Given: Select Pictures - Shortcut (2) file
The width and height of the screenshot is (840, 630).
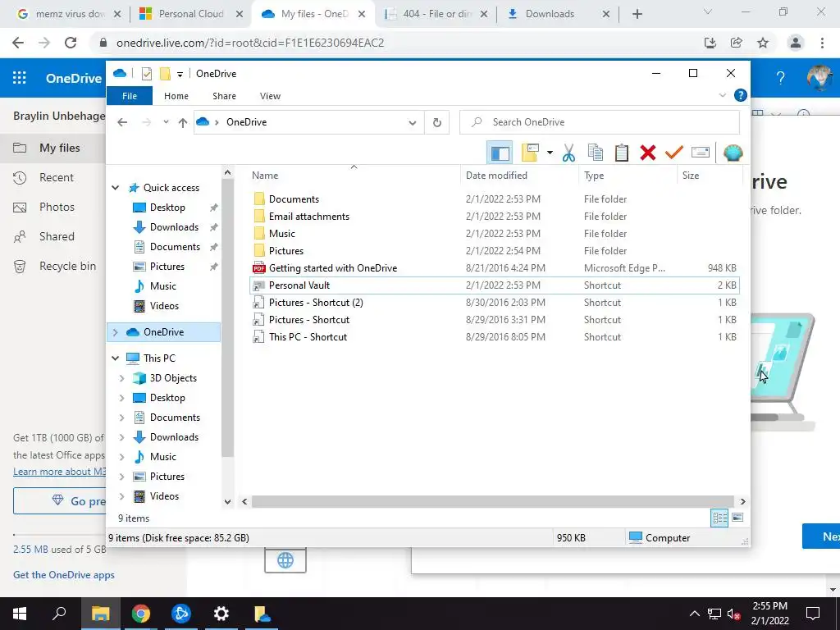Looking at the screenshot, I should click(316, 303).
